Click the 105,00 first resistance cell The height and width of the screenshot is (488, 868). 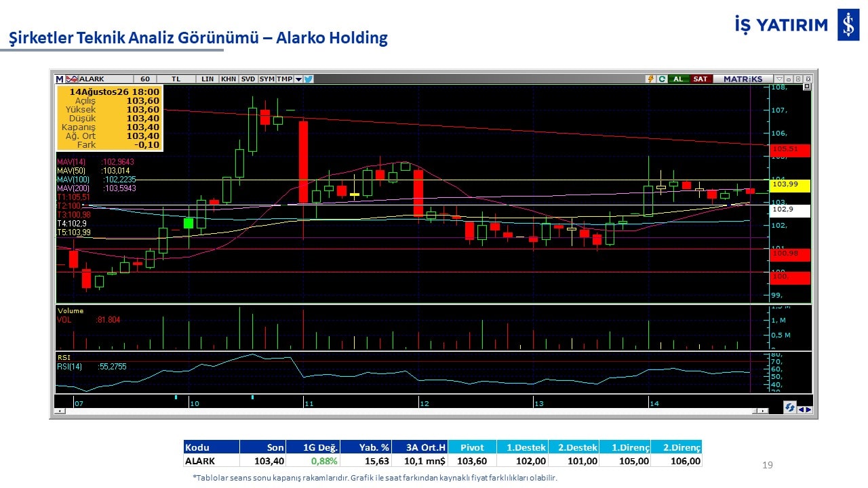625,461
